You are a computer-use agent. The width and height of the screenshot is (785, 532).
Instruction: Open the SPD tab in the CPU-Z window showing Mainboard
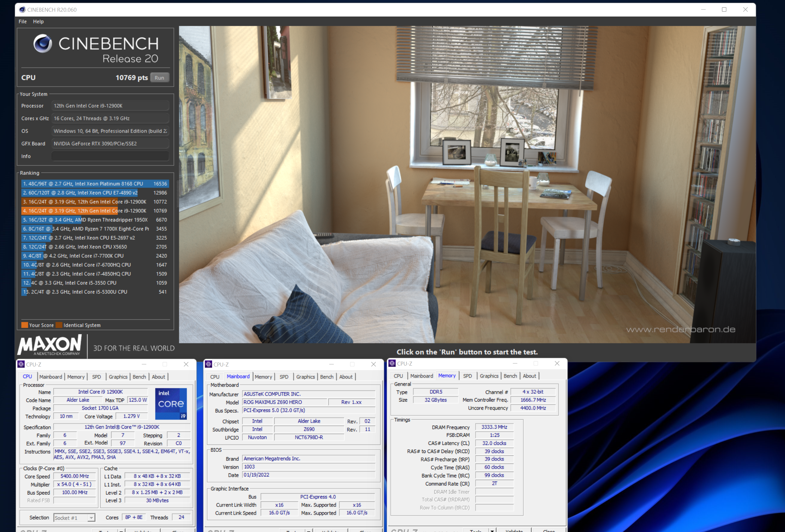point(284,377)
